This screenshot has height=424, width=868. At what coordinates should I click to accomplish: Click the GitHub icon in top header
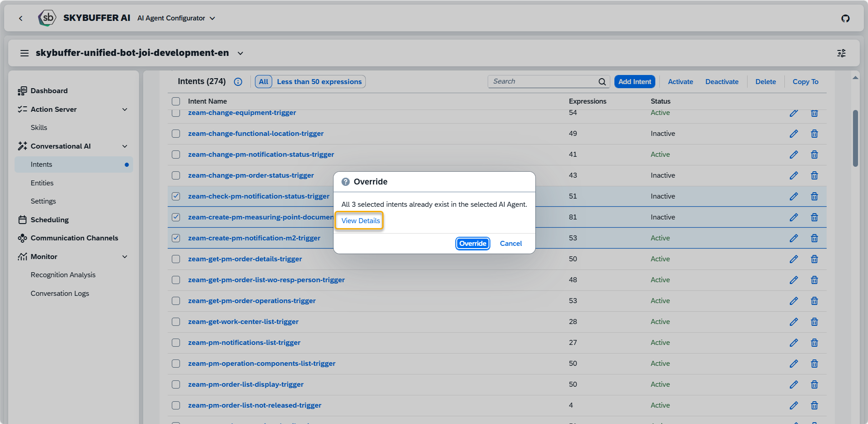pyautogui.click(x=845, y=19)
